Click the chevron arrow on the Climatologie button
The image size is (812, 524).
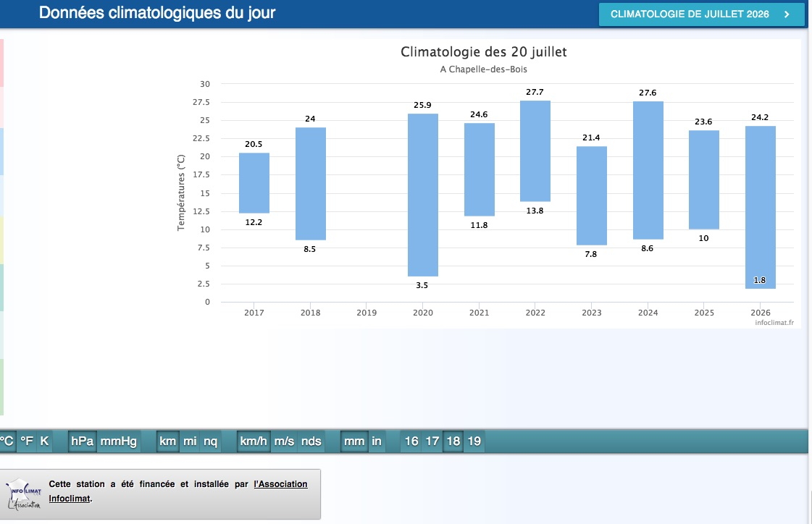787,14
